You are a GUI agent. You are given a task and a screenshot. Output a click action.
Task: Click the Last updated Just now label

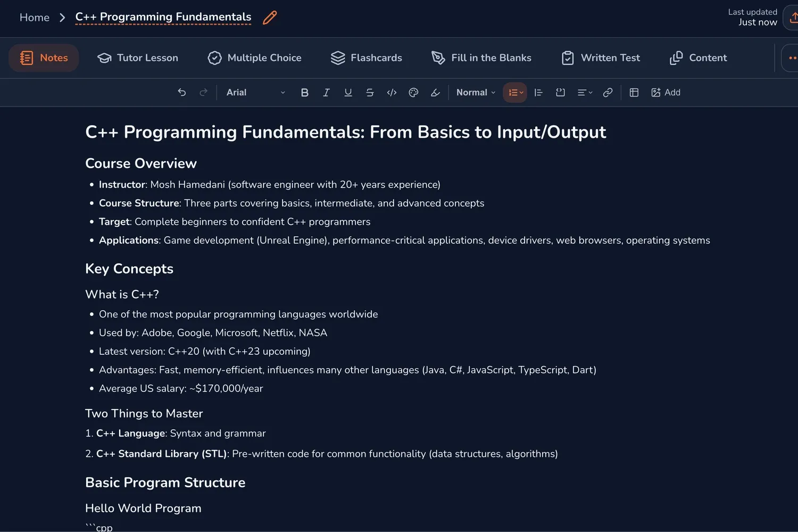coord(753,17)
